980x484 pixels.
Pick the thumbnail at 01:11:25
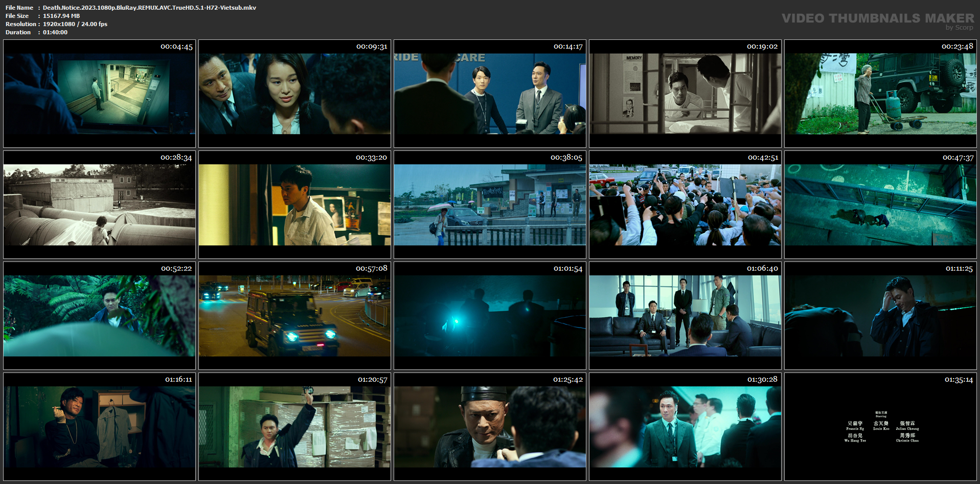880,316
